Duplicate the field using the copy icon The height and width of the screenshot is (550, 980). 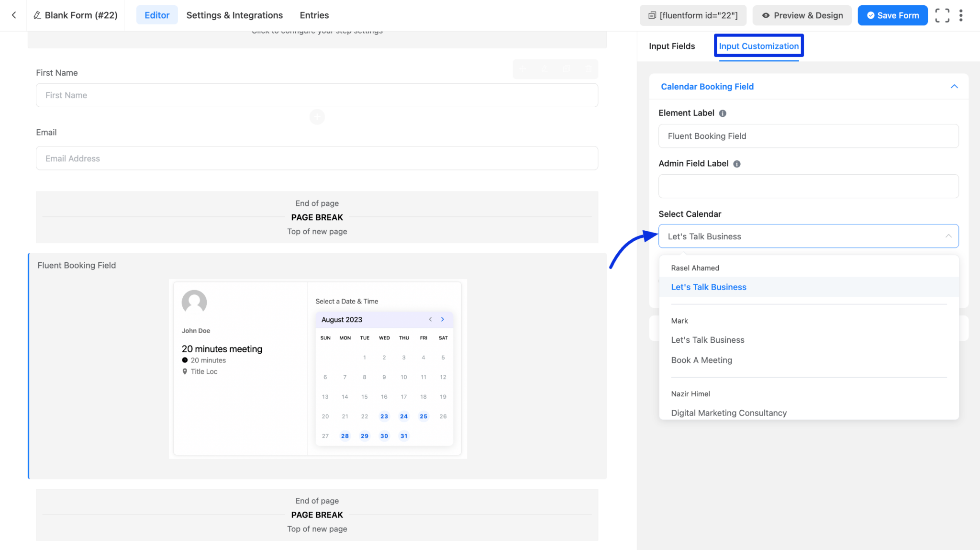(x=567, y=69)
